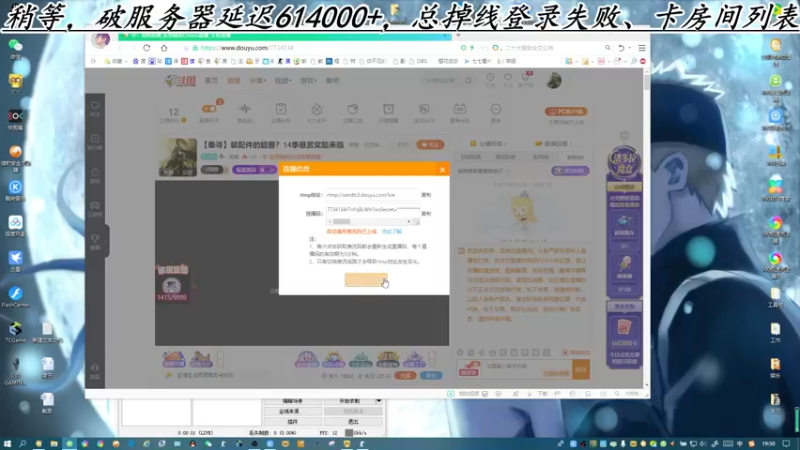Click the 背包 backpack button

click(431, 376)
